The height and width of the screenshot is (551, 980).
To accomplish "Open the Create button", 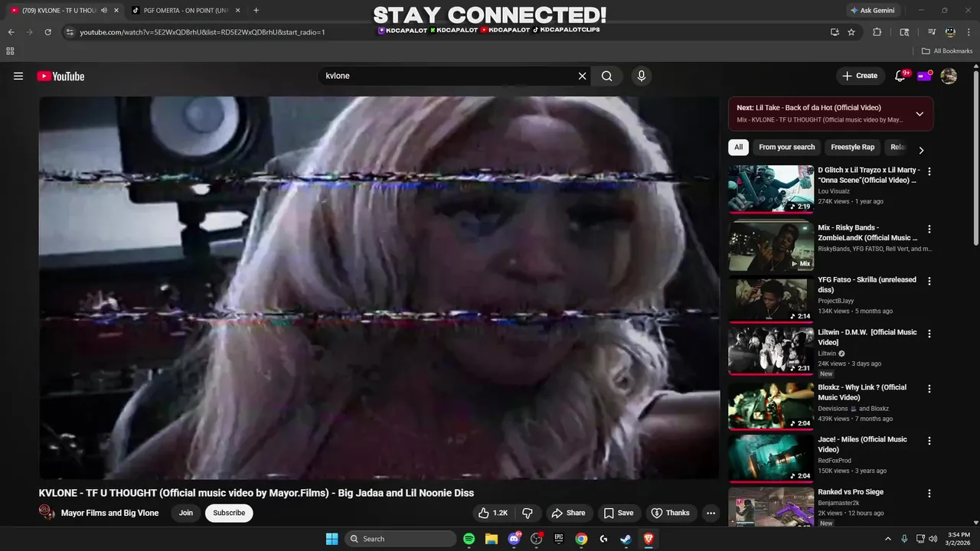I will [860, 76].
